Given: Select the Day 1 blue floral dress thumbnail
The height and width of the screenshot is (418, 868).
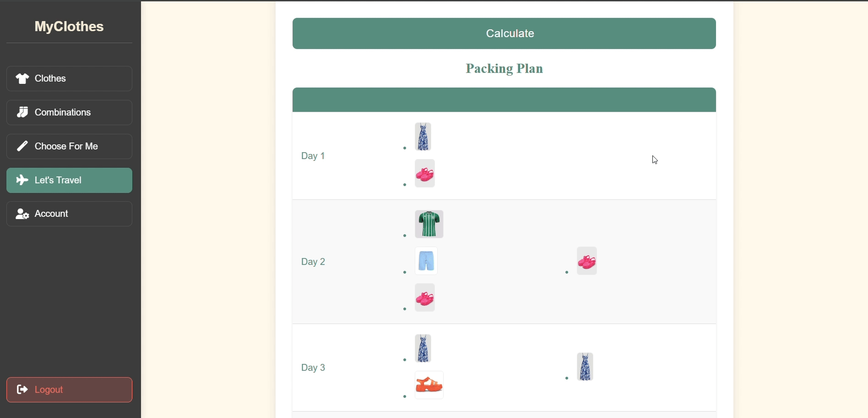Looking at the screenshot, I should coord(423,137).
